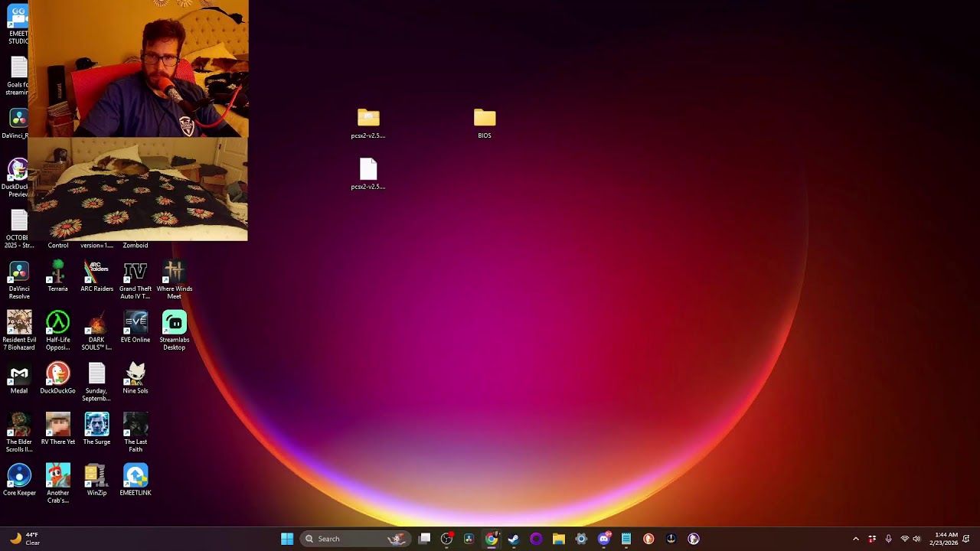The width and height of the screenshot is (980, 551).
Task: Select the ARC Raiders shortcut
Action: pos(96,276)
